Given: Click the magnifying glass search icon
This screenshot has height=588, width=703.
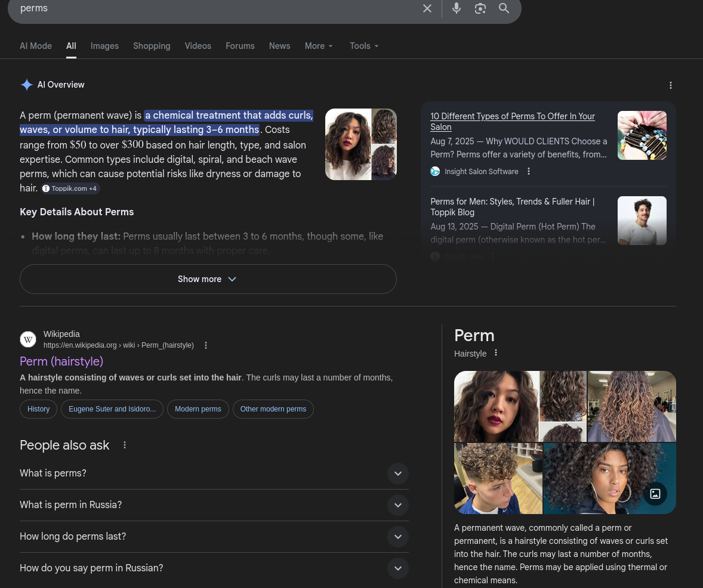Looking at the screenshot, I should pos(504,8).
